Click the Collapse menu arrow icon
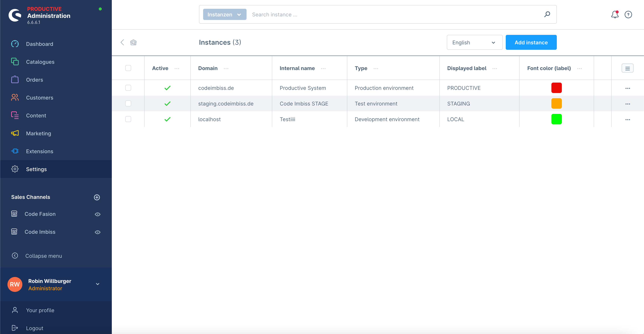The width and height of the screenshot is (644, 334). click(15, 256)
